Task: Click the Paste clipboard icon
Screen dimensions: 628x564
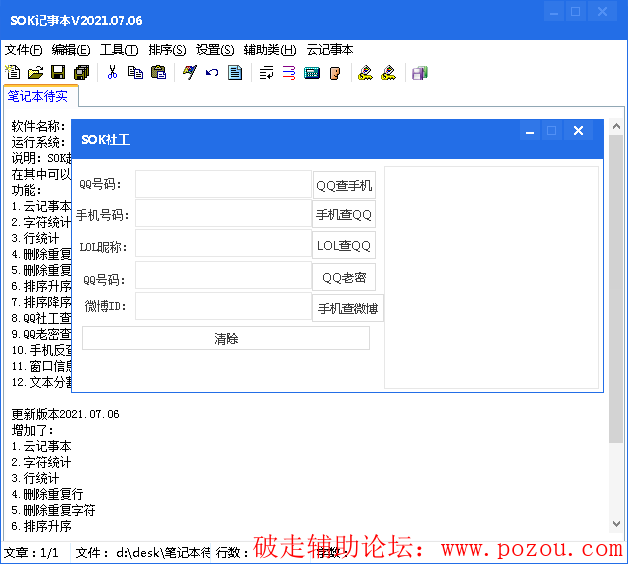Action: click(158, 73)
